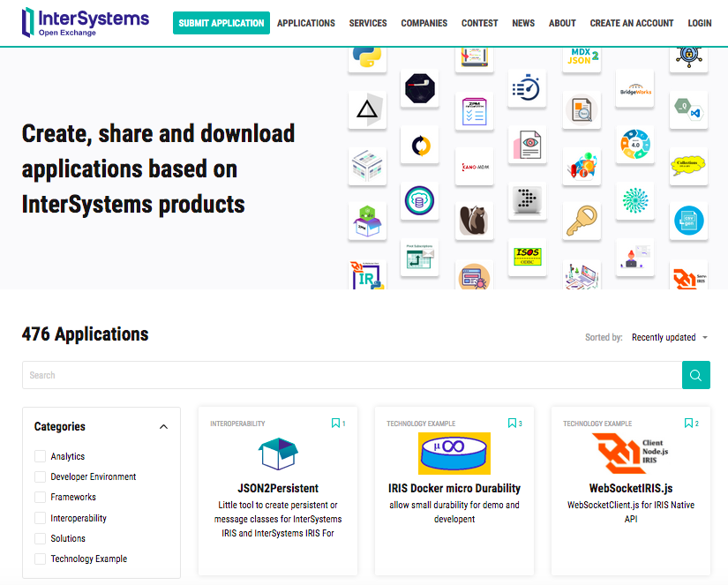This screenshot has width=728, height=585.
Task: Click the green search magnifier button
Action: (696, 374)
